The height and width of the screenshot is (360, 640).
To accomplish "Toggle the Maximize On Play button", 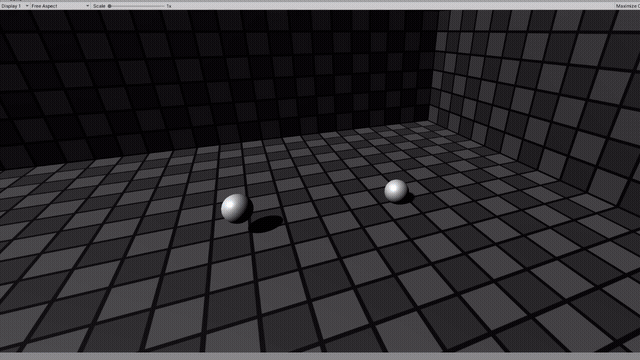I will (628, 6).
